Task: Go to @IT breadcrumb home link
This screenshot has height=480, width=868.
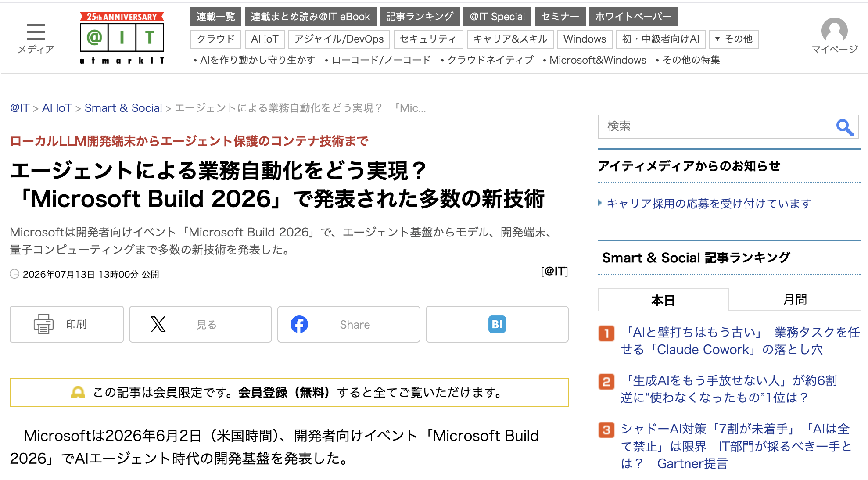Action: pos(20,108)
